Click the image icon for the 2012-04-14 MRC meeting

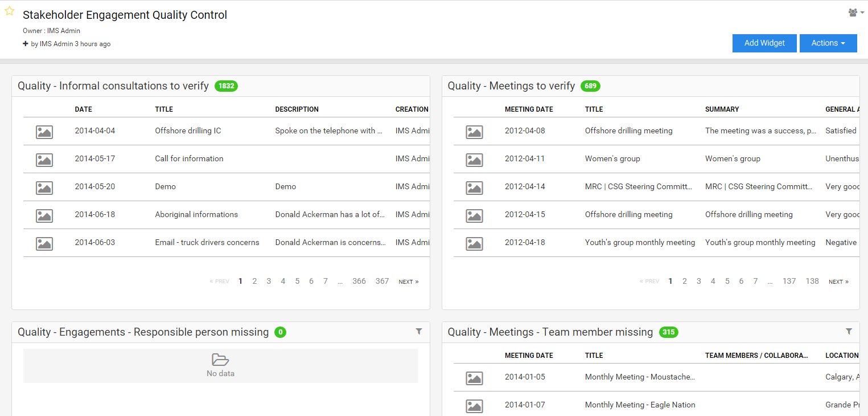pyautogui.click(x=475, y=188)
